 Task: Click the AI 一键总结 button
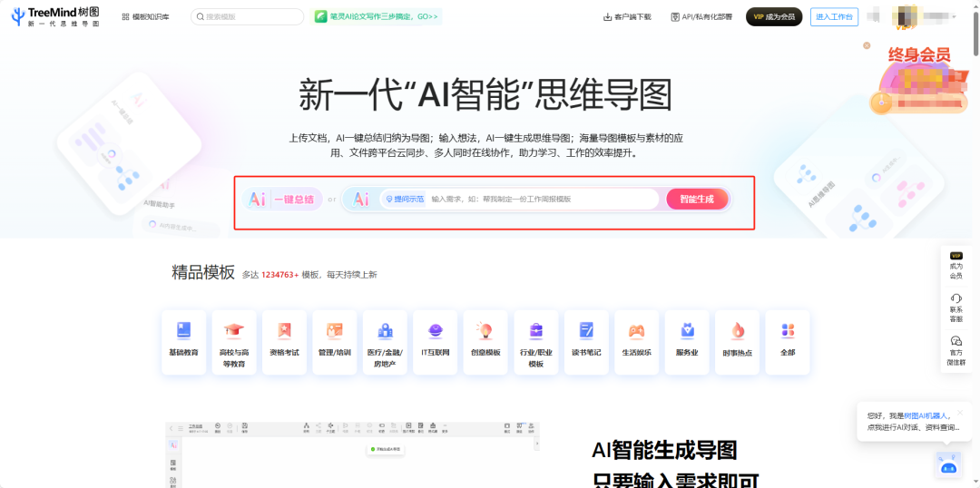tap(282, 200)
